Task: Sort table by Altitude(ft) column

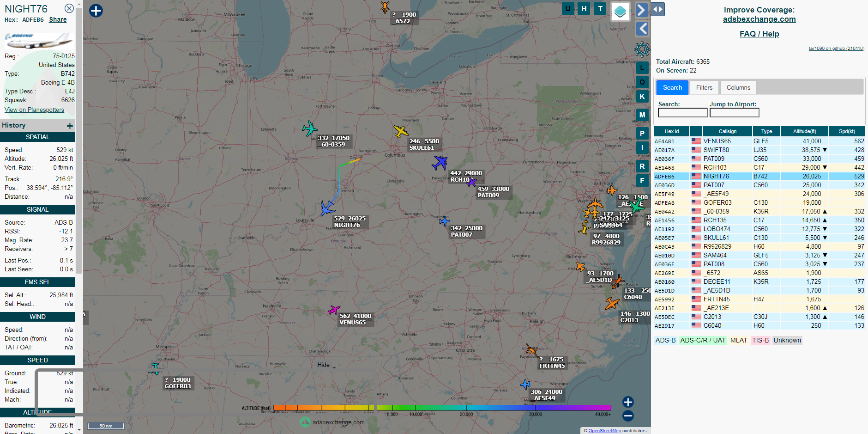Action: coord(805,131)
